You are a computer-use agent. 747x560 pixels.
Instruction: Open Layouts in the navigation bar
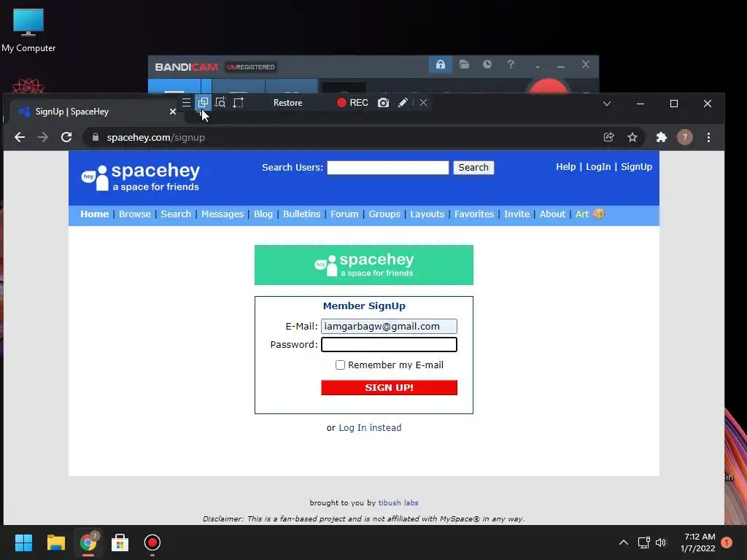click(x=427, y=214)
